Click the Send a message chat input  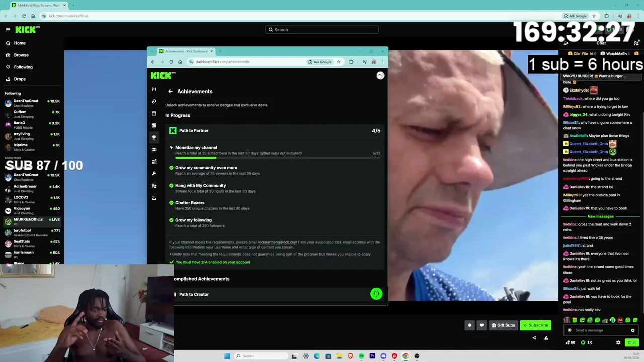pos(601,330)
